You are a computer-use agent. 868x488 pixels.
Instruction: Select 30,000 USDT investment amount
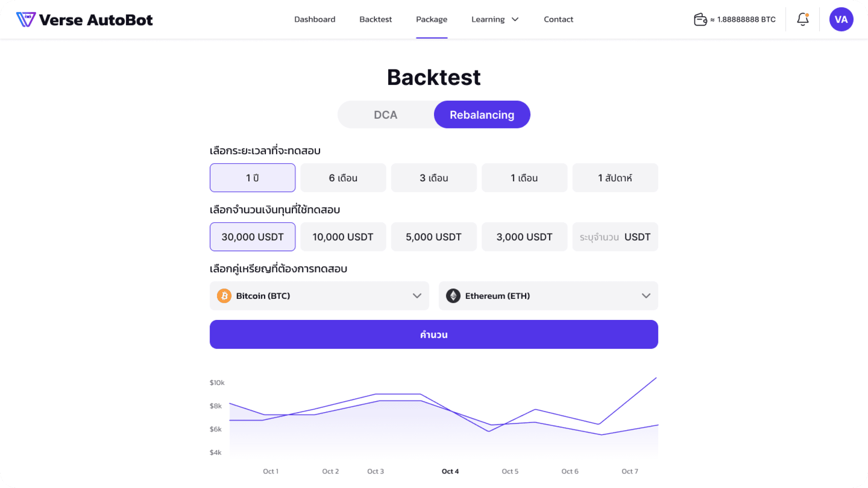253,237
